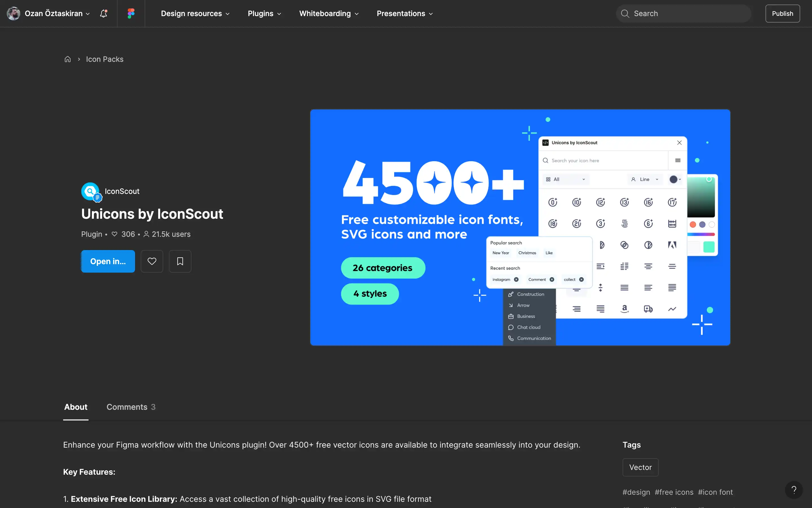Like the plugin with the heart button
The image size is (812, 508).
[x=152, y=261]
